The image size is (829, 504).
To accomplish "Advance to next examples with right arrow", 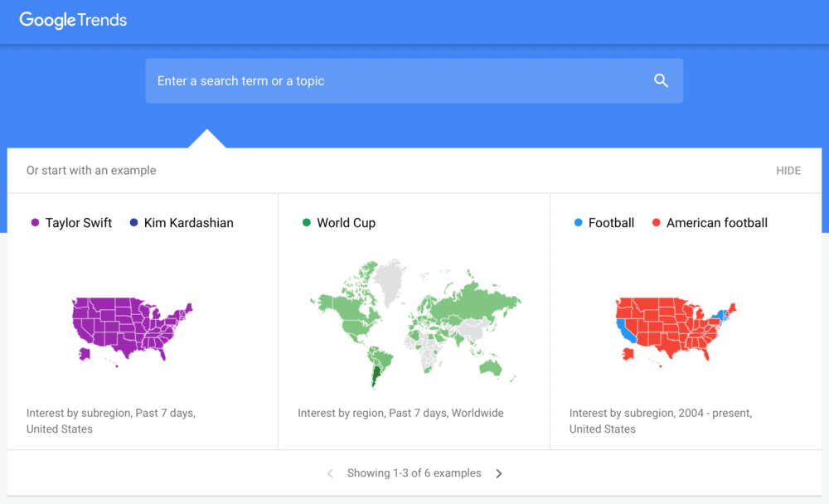I will click(498, 472).
